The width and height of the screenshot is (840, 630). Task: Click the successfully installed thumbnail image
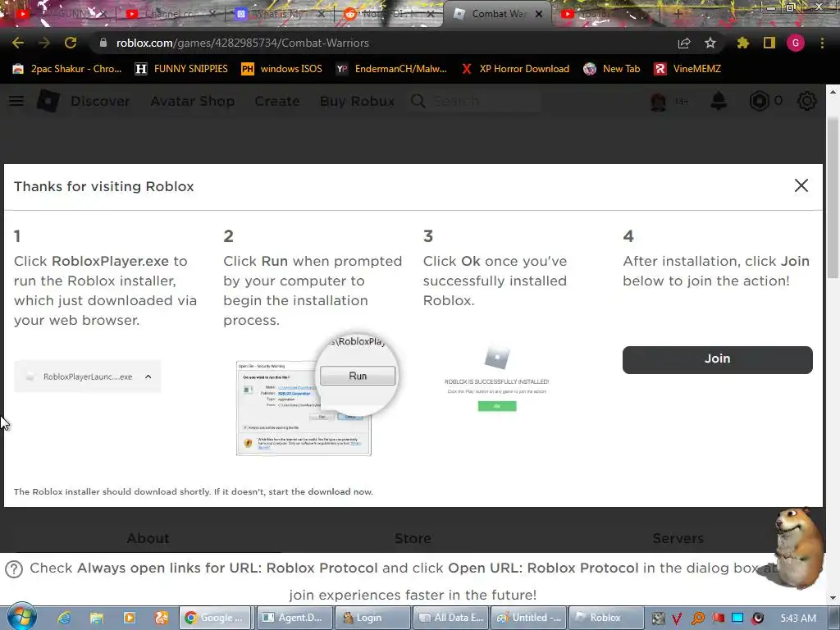pos(496,379)
